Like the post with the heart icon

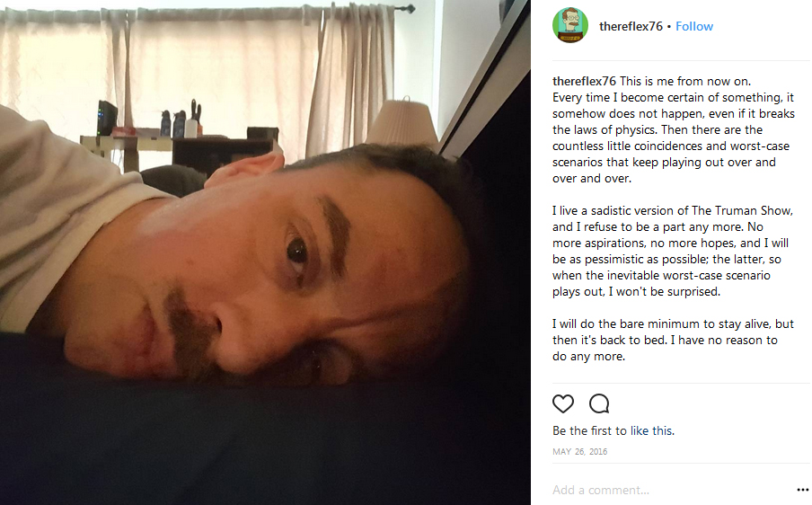pyautogui.click(x=563, y=403)
